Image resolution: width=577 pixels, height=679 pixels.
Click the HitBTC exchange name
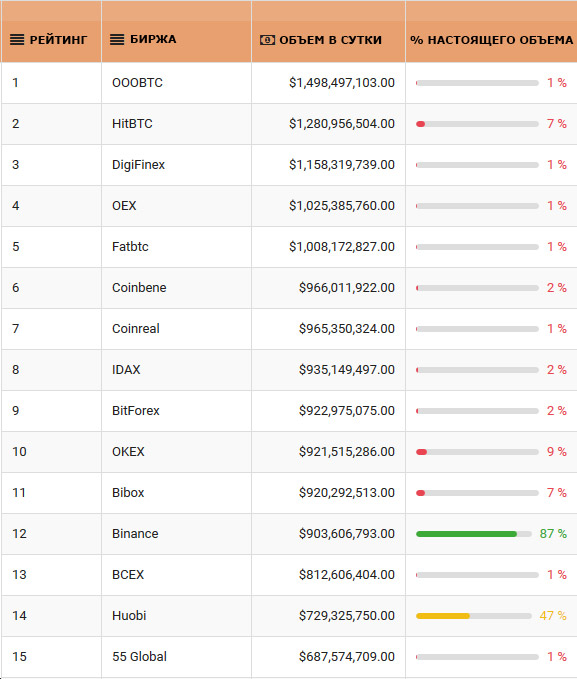[x=132, y=124]
